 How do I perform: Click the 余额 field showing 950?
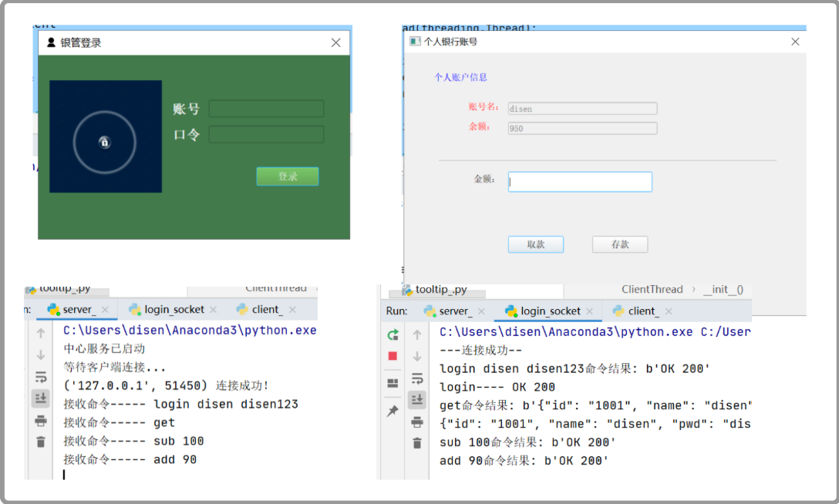pos(582,128)
